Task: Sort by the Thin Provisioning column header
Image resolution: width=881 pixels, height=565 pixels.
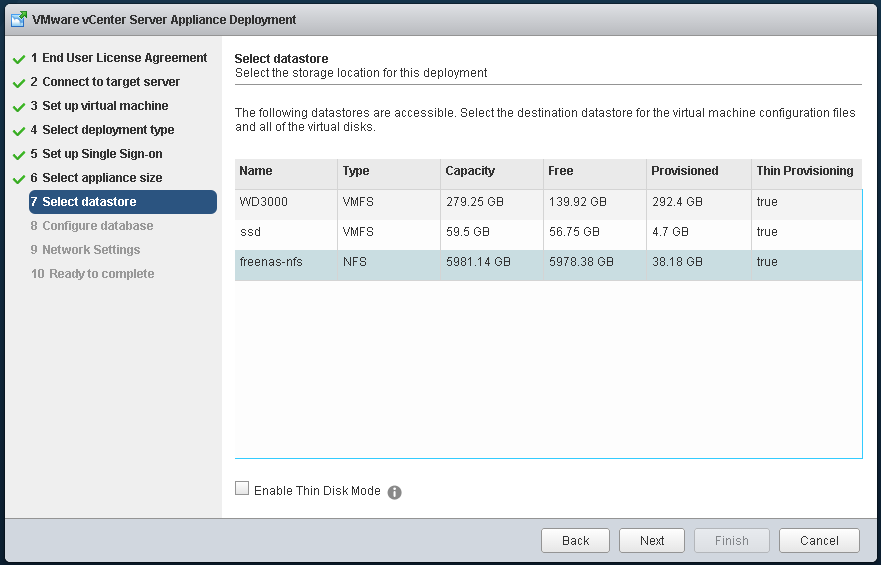Action: click(x=807, y=174)
